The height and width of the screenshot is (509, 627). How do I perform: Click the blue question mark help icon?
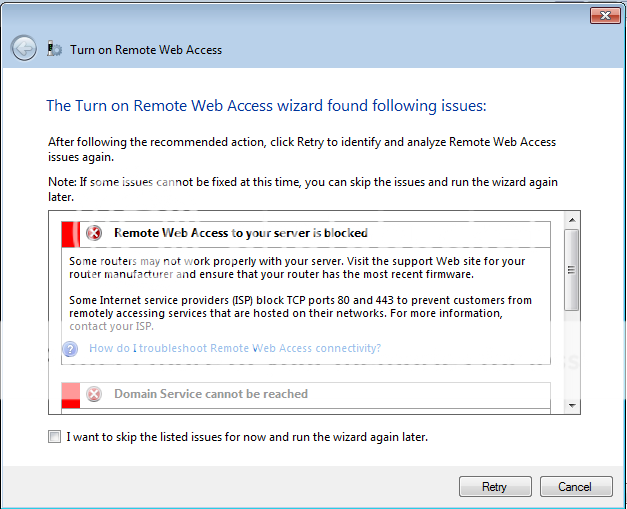(70, 349)
